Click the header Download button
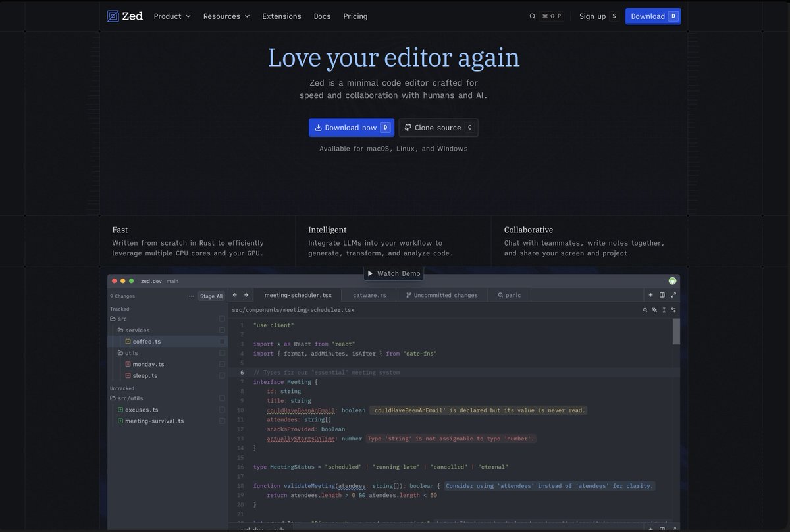The image size is (790, 532). pos(653,16)
